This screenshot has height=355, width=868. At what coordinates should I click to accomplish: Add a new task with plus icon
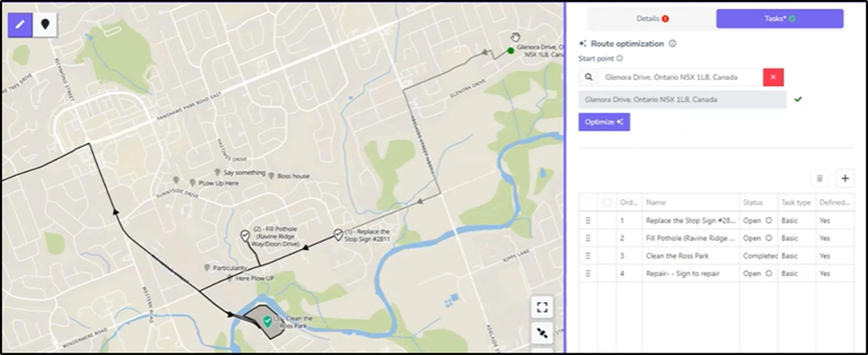coord(845,178)
